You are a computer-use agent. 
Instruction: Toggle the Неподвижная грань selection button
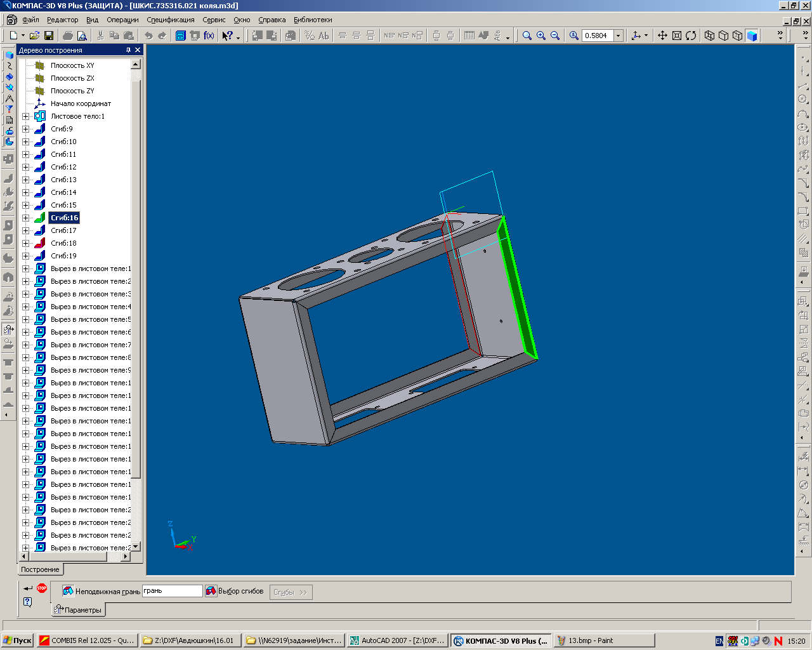(68, 591)
